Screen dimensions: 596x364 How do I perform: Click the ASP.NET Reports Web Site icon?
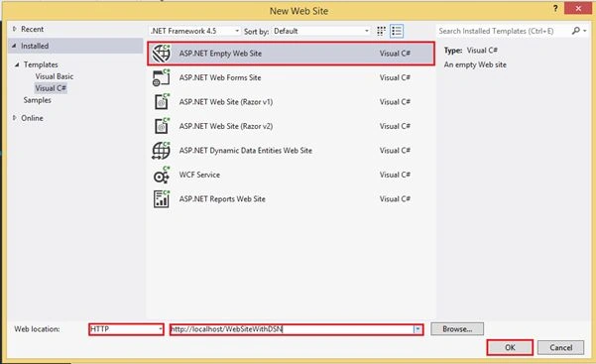pyautogui.click(x=162, y=199)
